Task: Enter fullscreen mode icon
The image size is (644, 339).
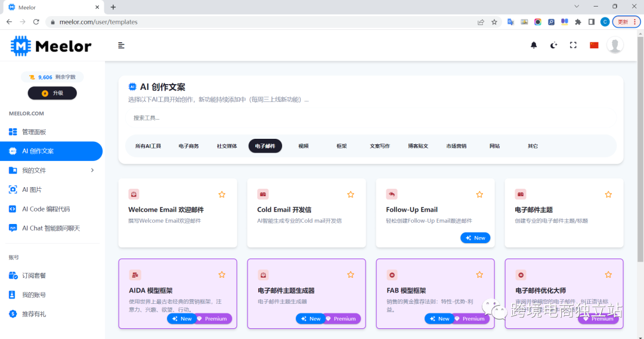Action: [x=573, y=45]
